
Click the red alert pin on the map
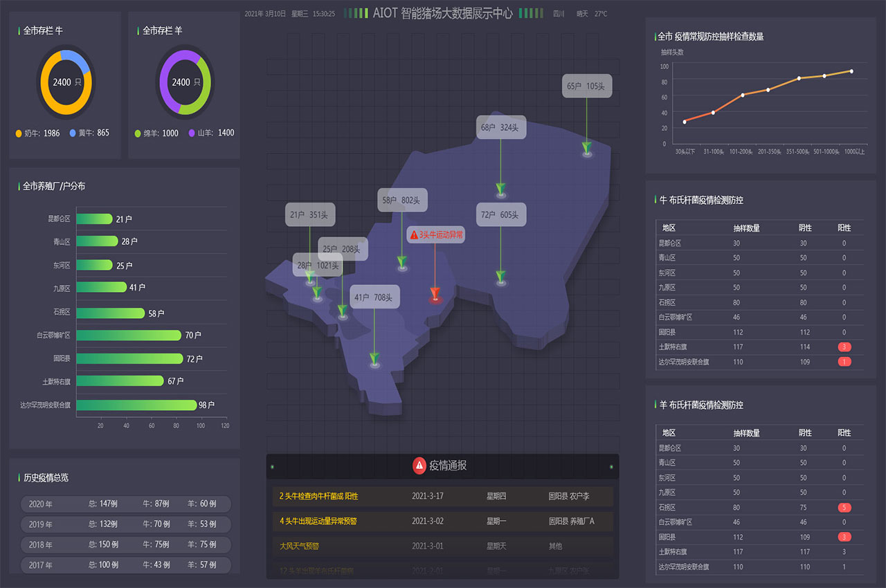435,295
